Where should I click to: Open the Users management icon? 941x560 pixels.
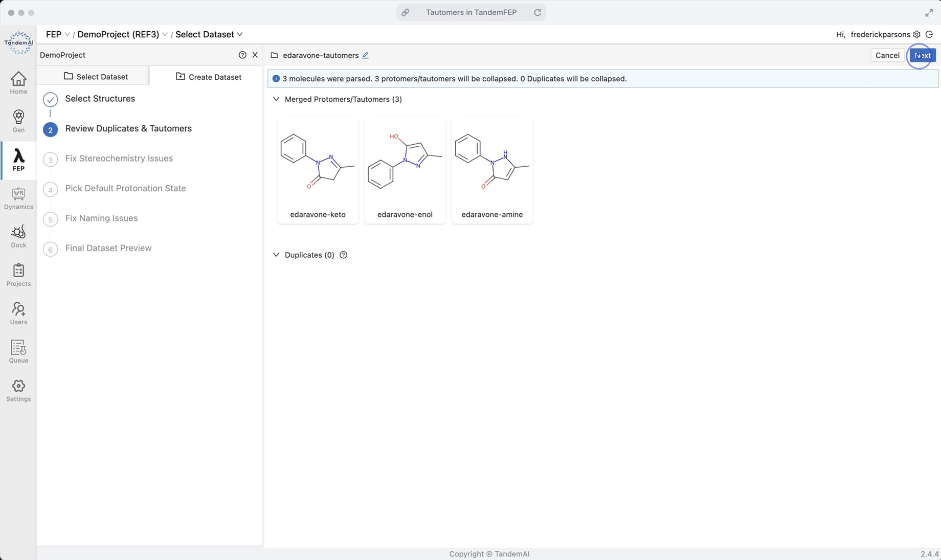[x=18, y=313]
